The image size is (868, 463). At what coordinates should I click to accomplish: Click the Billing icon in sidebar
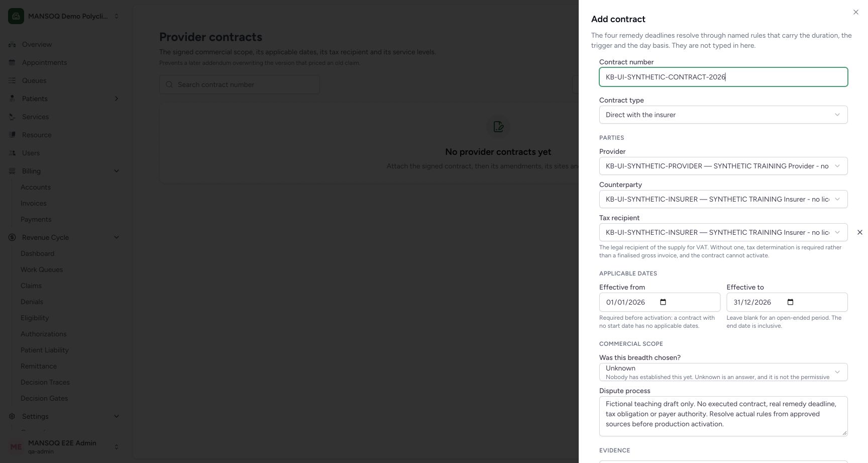12,171
